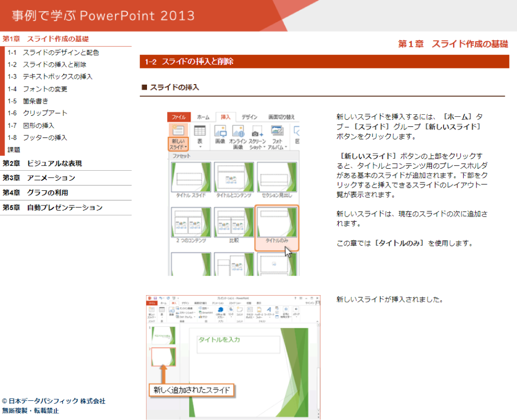This screenshot has width=517, height=420.
Task: Click the 課題 link in the sidebar
Action: point(14,150)
